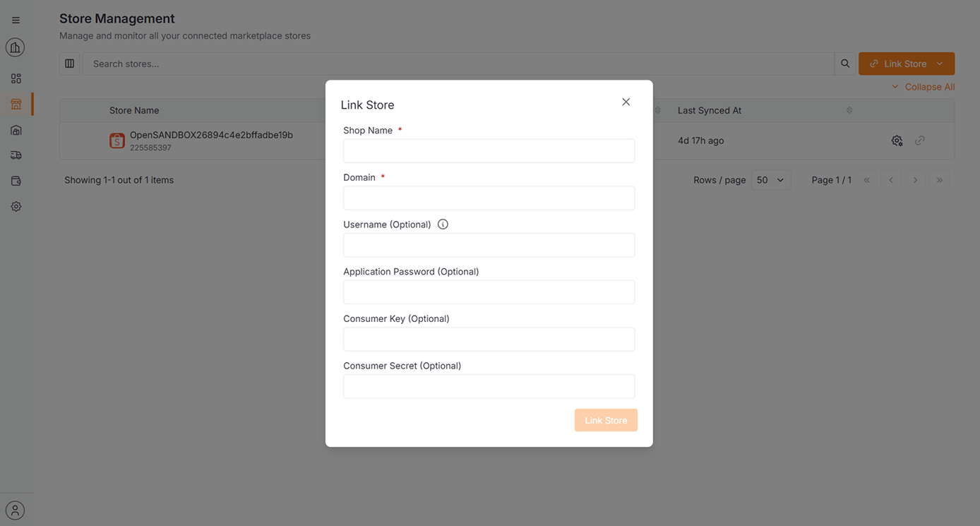
Task: Open the settings gear in sidebar
Action: pos(16,207)
